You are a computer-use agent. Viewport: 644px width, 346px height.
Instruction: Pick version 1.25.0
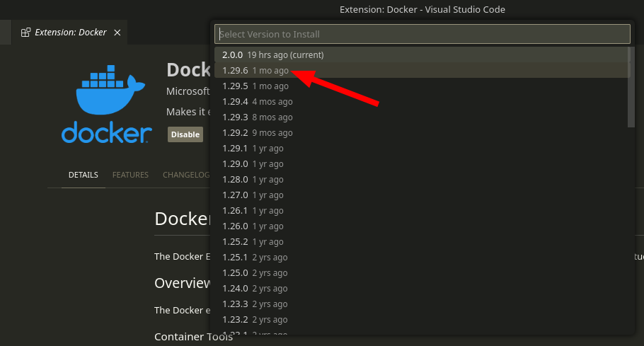coord(422,273)
